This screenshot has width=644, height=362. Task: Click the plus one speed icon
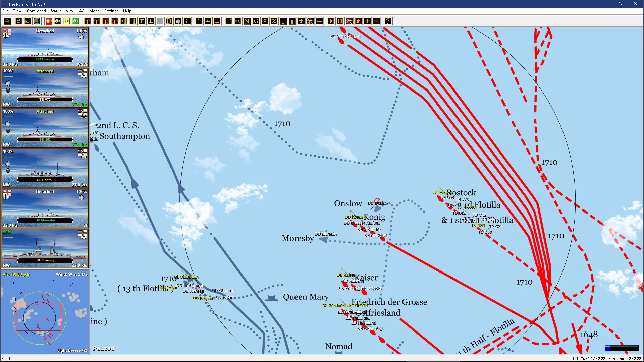pyautogui.click(x=124, y=21)
